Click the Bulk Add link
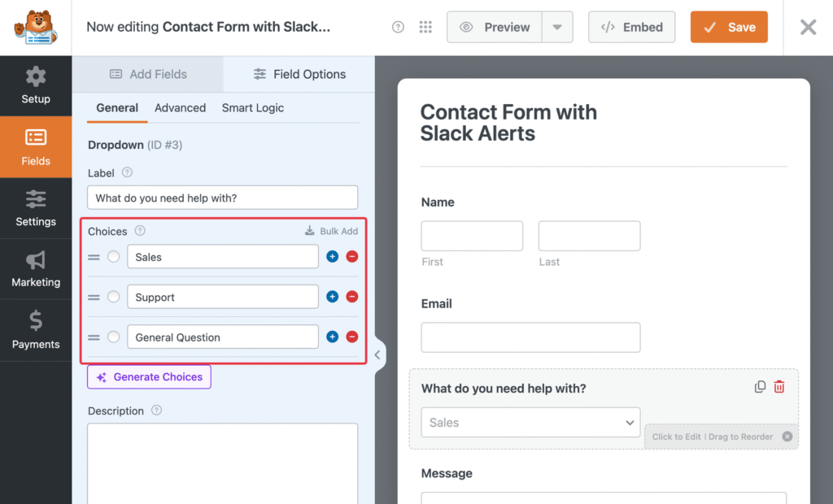 pos(332,231)
